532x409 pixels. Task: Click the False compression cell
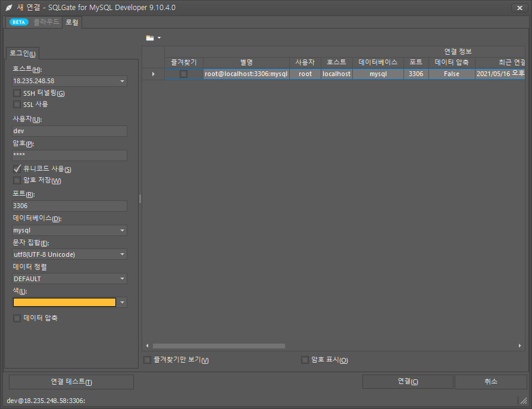coord(452,74)
